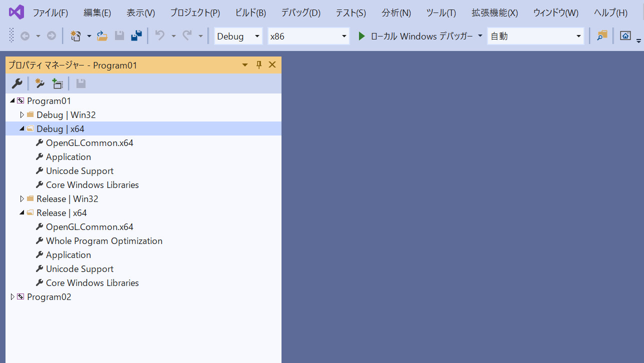The width and height of the screenshot is (644, 363).
Task: Click the Save All toolbar icon
Action: (x=136, y=36)
